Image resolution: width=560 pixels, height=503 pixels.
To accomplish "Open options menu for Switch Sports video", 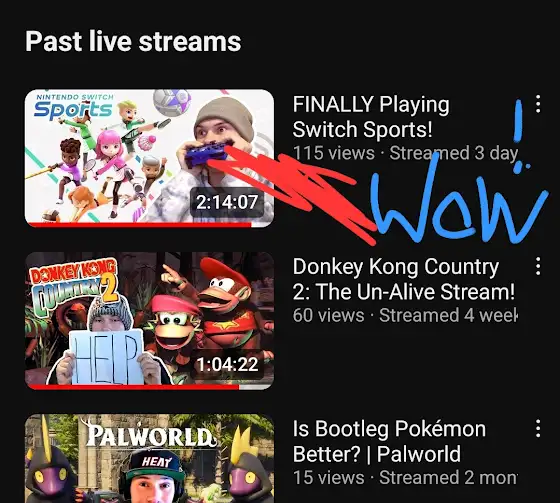I will pyautogui.click(x=538, y=104).
